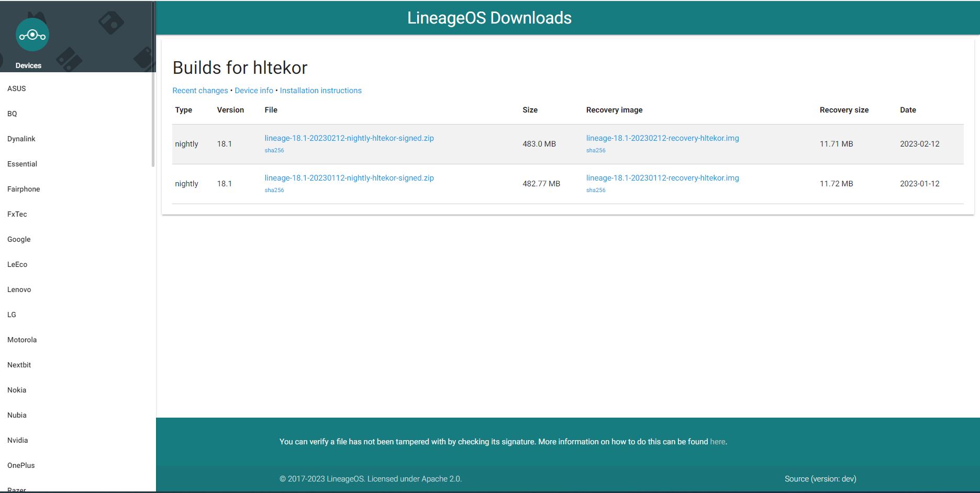Select Google in device sidebar
The width and height of the screenshot is (980, 493).
(19, 239)
